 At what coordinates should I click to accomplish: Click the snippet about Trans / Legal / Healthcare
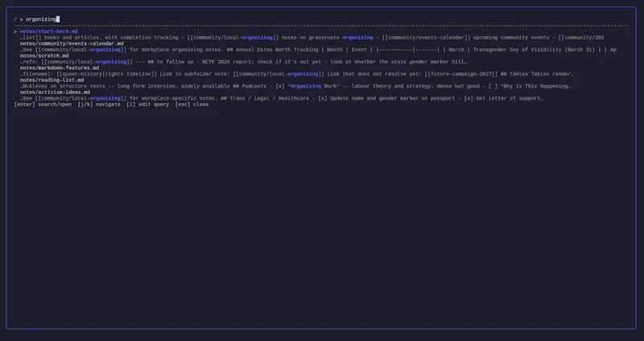pos(281,98)
